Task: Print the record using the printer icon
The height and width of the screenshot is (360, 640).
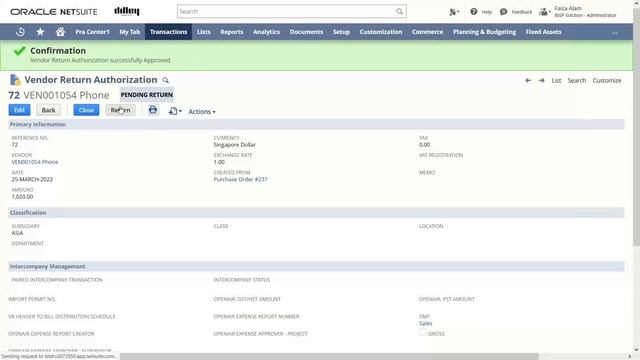Action: coord(153,110)
